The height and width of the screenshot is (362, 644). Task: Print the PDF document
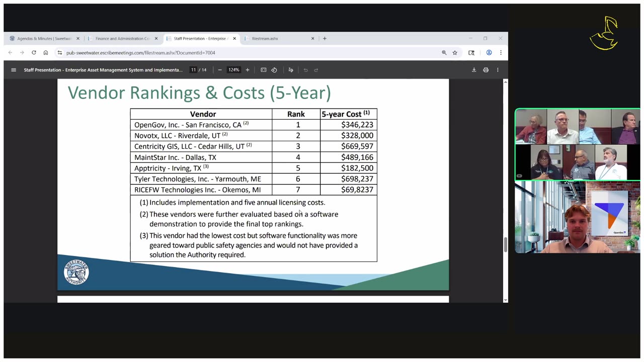[486, 70]
